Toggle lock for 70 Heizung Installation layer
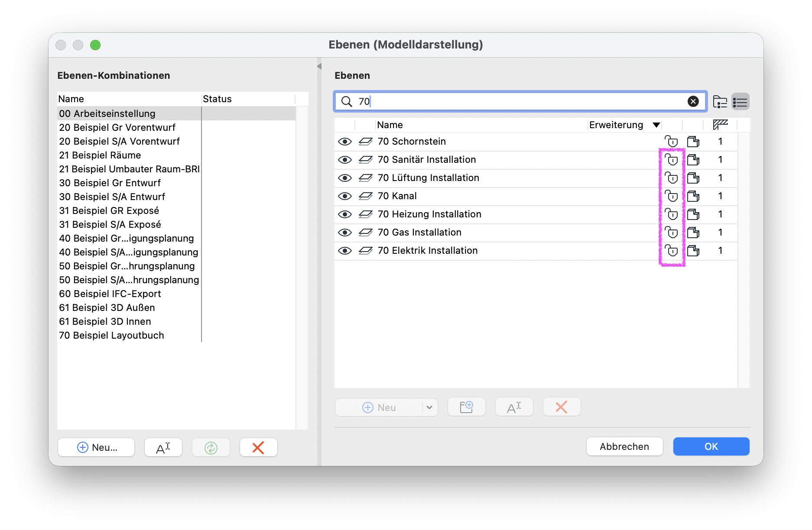812x530 pixels. coord(672,214)
